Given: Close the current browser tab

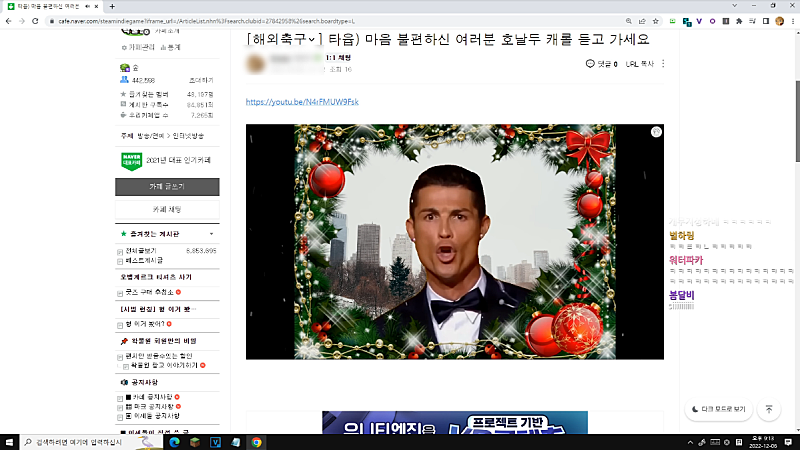Looking at the screenshot, I should click(x=96, y=6).
